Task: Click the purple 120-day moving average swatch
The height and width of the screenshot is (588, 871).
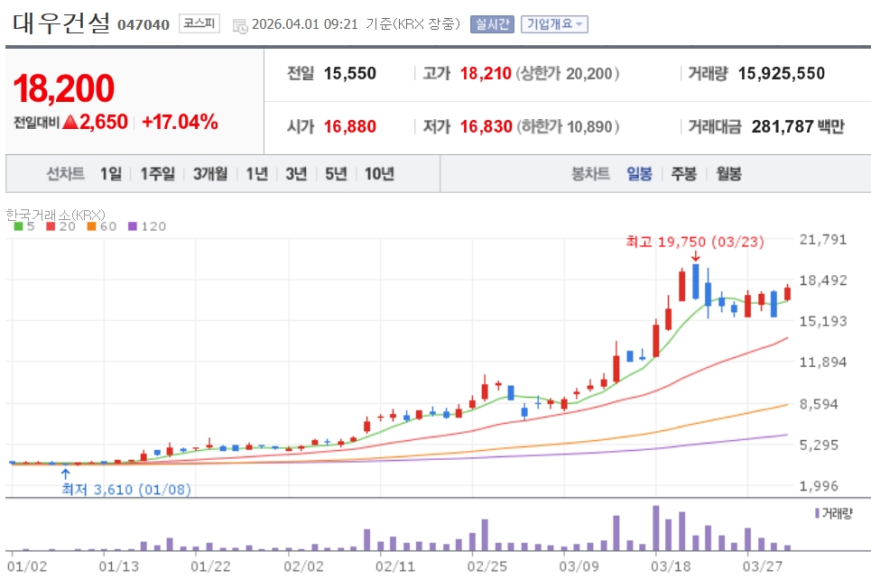Action: 132,226
